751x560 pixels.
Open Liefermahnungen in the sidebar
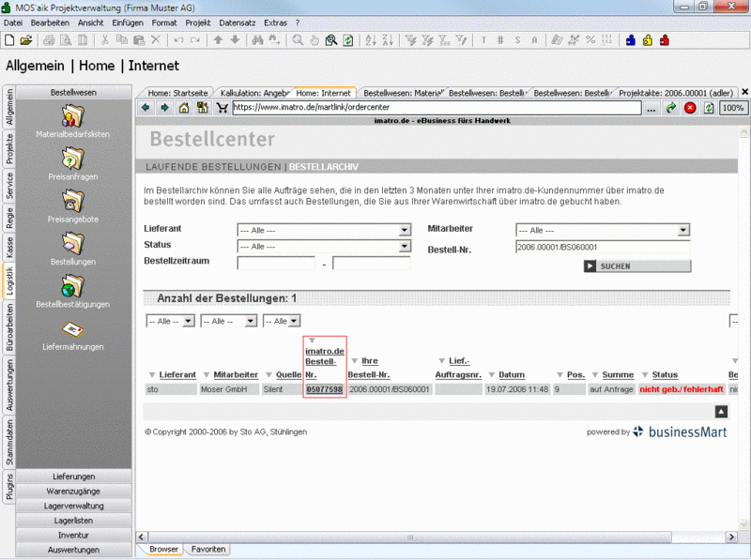click(x=73, y=335)
